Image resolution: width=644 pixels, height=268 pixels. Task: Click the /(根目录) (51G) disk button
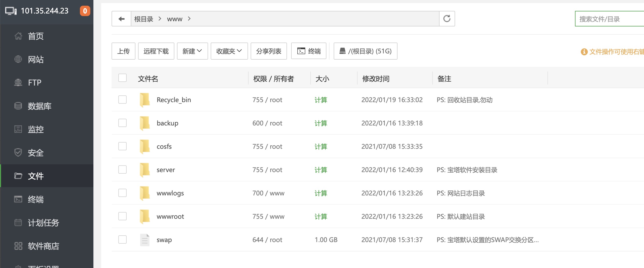tap(365, 51)
